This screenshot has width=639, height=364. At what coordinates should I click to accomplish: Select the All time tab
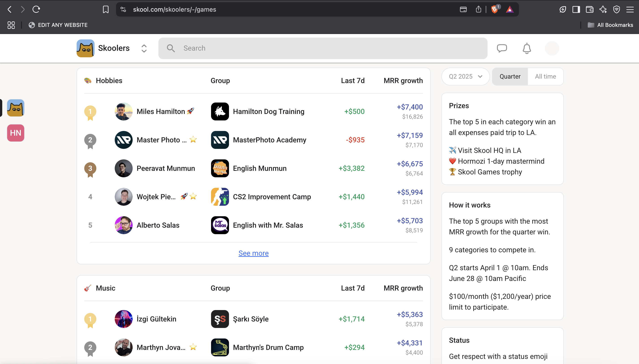[x=545, y=77]
